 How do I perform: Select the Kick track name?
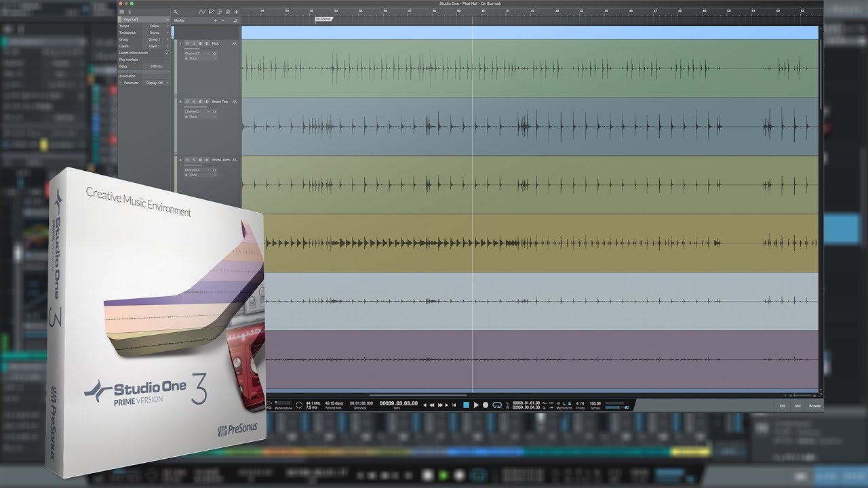216,43
